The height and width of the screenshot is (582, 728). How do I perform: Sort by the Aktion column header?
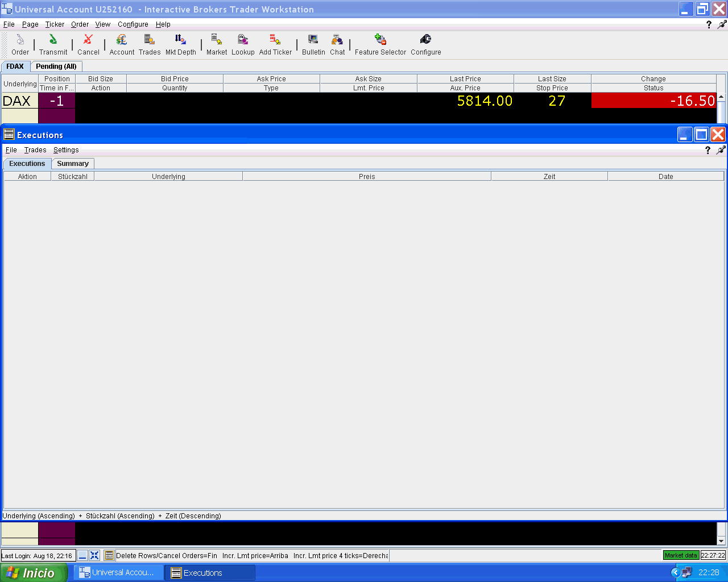[27, 177]
